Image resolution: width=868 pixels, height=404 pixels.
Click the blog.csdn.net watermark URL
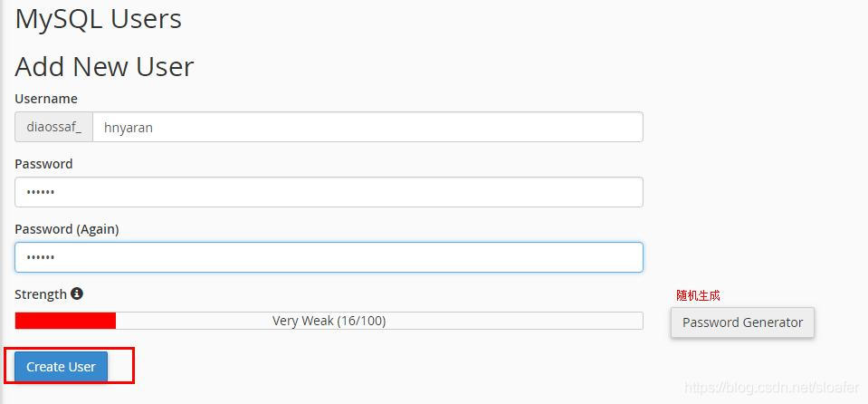[772, 387]
